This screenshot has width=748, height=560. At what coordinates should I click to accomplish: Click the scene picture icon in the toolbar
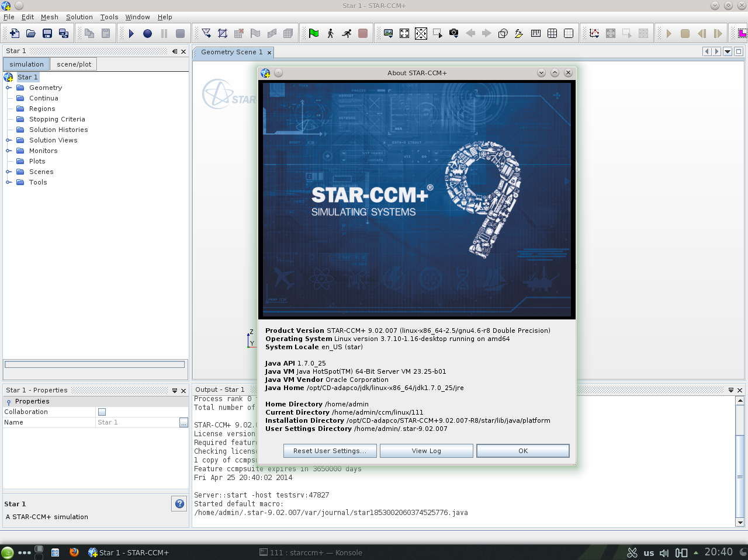[388, 33]
